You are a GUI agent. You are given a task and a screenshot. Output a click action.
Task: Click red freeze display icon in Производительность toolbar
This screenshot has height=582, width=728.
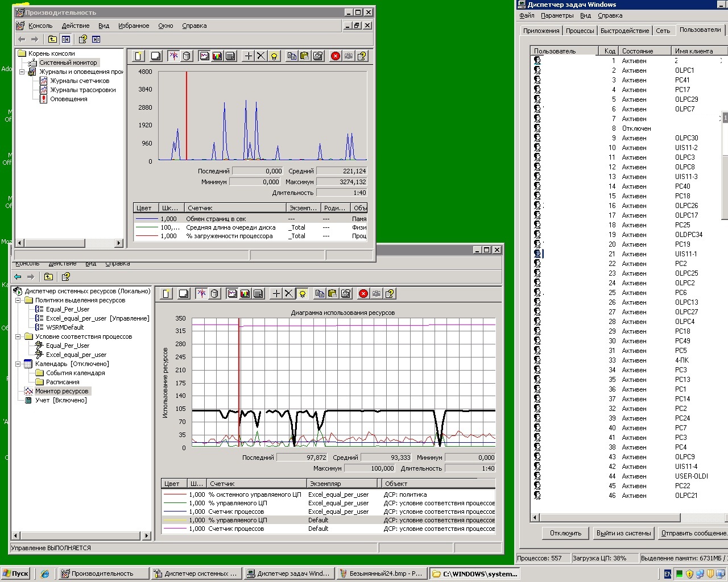(336, 56)
